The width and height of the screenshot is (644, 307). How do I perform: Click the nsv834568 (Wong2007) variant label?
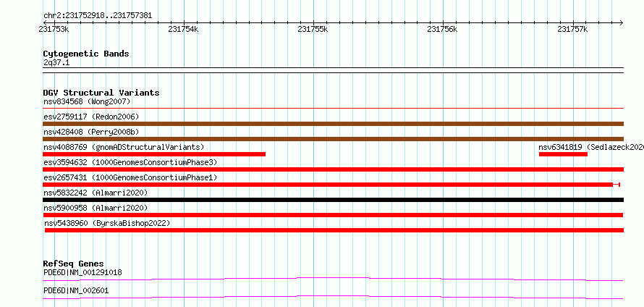click(x=87, y=101)
